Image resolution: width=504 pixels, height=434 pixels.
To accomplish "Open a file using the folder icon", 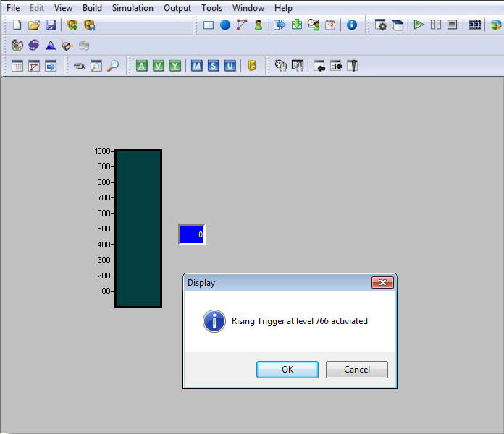I will (34, 25).
